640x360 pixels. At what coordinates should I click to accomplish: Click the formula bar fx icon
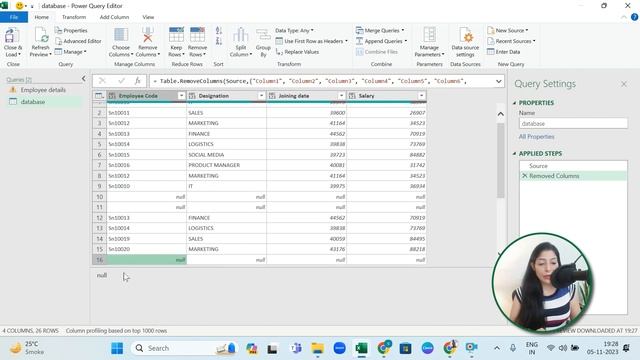[x=138, y=81]
